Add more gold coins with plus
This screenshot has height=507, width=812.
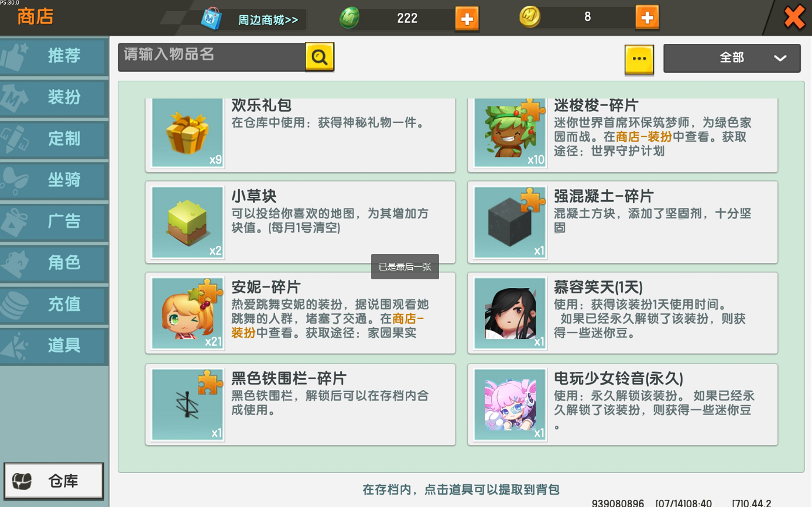[647, 18]
